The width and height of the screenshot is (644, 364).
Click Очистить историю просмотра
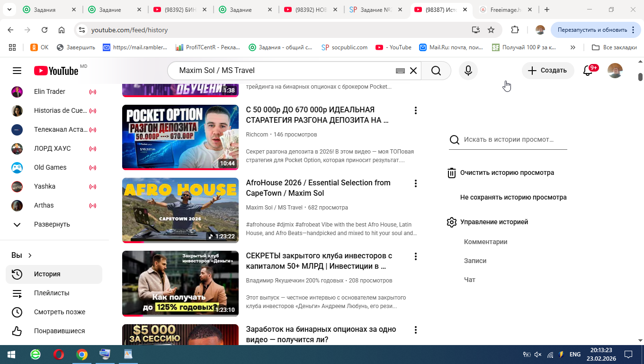point(507,173)
